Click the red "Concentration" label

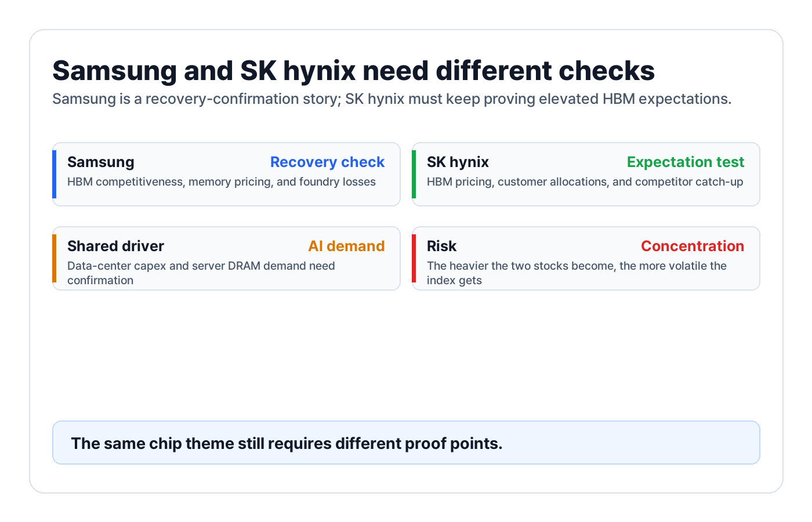click(x=692, y=246)
